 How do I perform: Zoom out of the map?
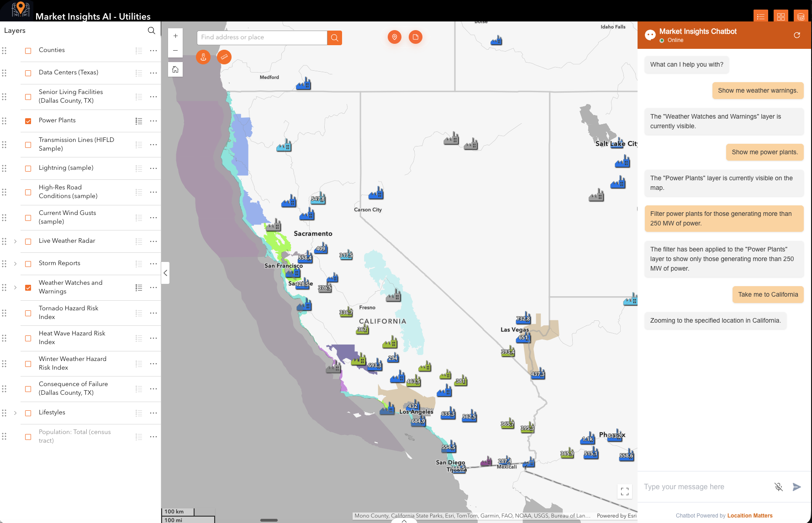(175, 51)
